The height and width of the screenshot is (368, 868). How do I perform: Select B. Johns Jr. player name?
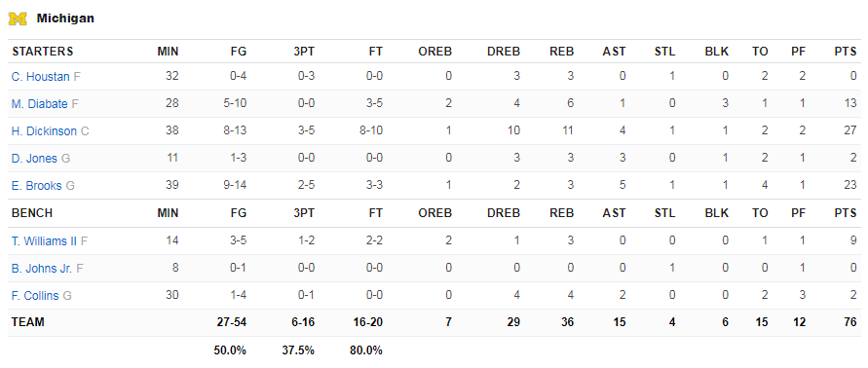tap(42, 269)
